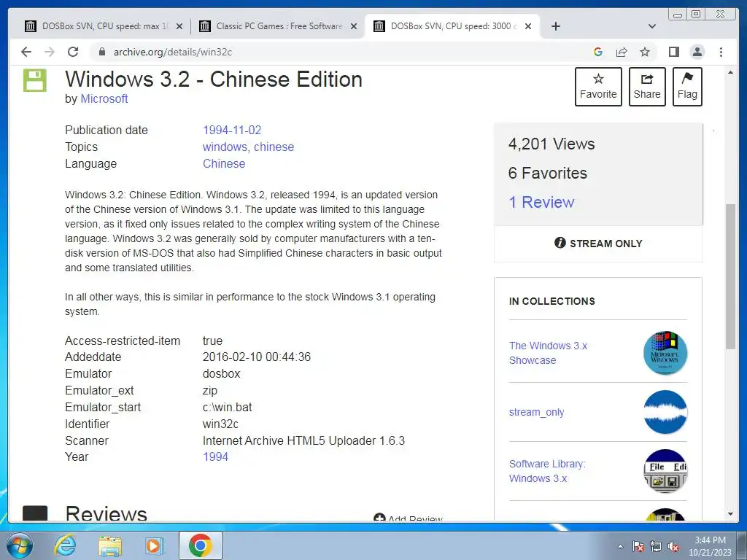Click the green floppy software icon
Viewport: 747px width, 560px height.
point(35,80)
